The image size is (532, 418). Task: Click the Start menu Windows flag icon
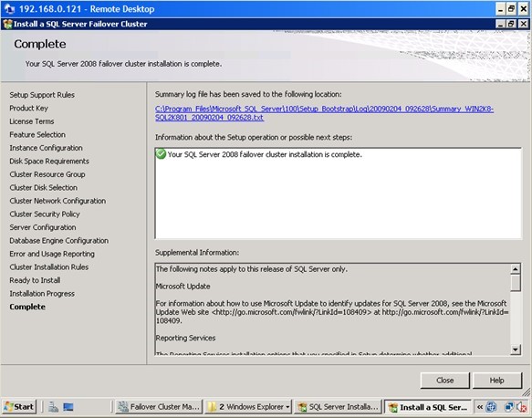tap(8, 406)
